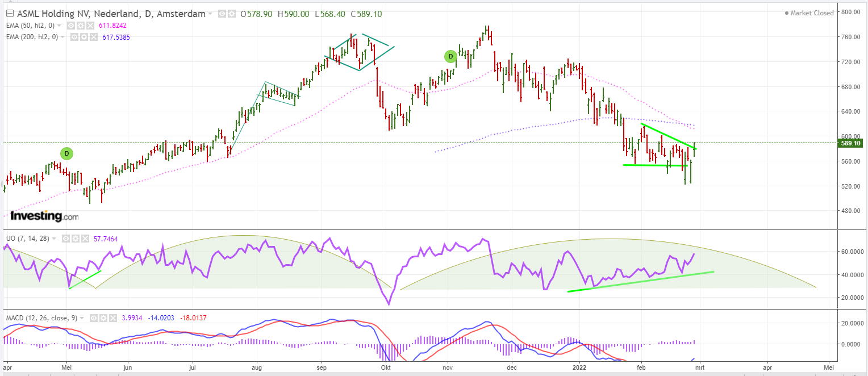This screenshot has width=868, height=376.
Task: Click the sep label on time axis
Action: [x=323, y=367]
